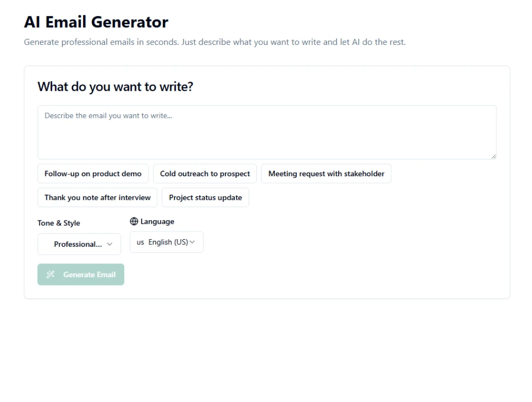Click the chevron next to English (US)
This screenshot has height=402, width=532.
click(x=192, y=242)
